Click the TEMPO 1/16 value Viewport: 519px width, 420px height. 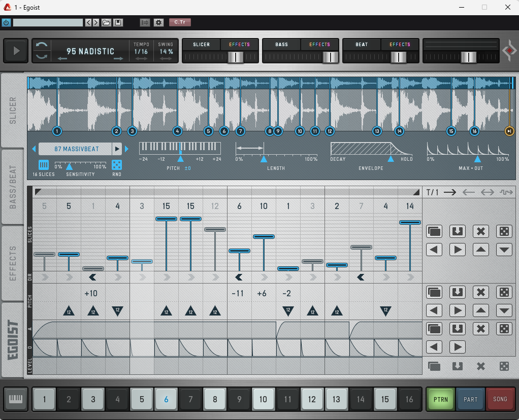[141, 52]
